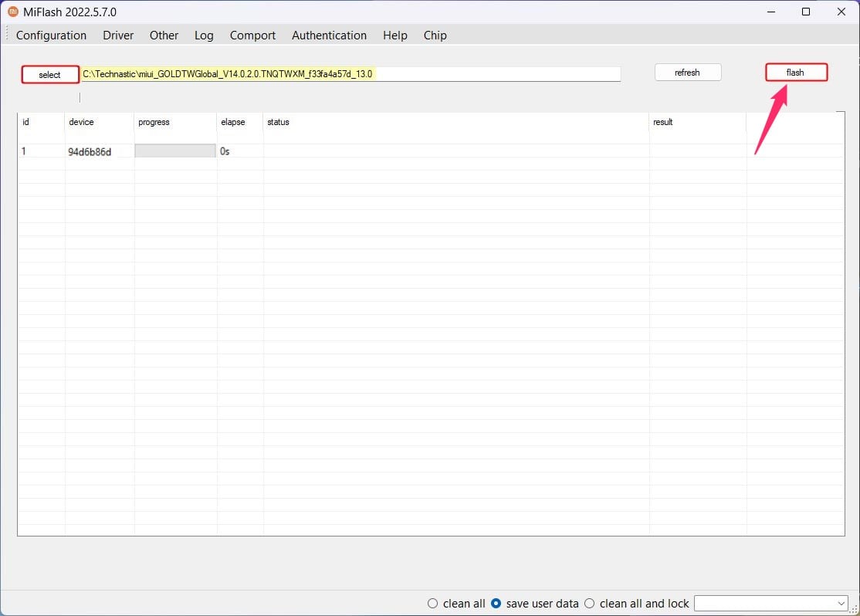Open the Driver menu

coord(118,36)
